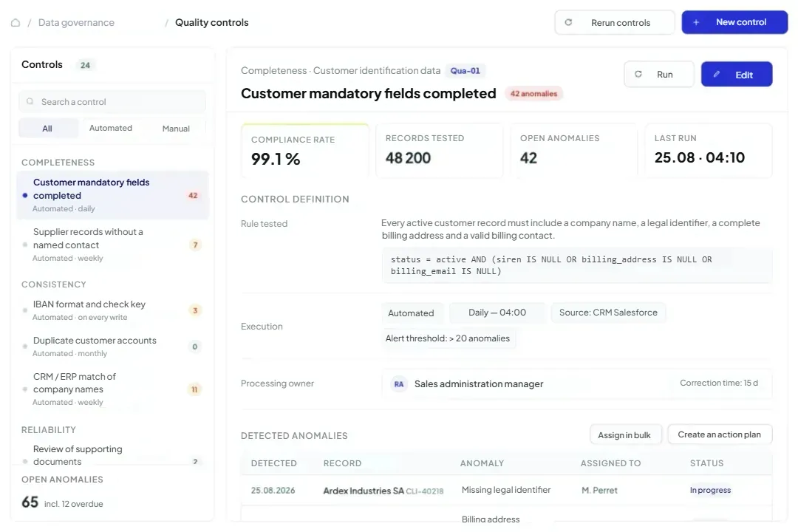Click the 3 badge for IBAN format
This screenshot has width=798, height=532.
tap(195, 310)
